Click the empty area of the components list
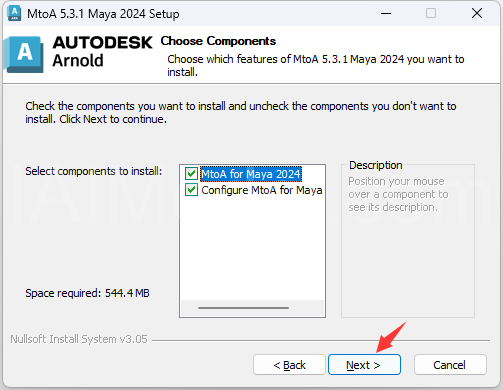This screenshot has height=390, width=503. click(x=252, y=248)
